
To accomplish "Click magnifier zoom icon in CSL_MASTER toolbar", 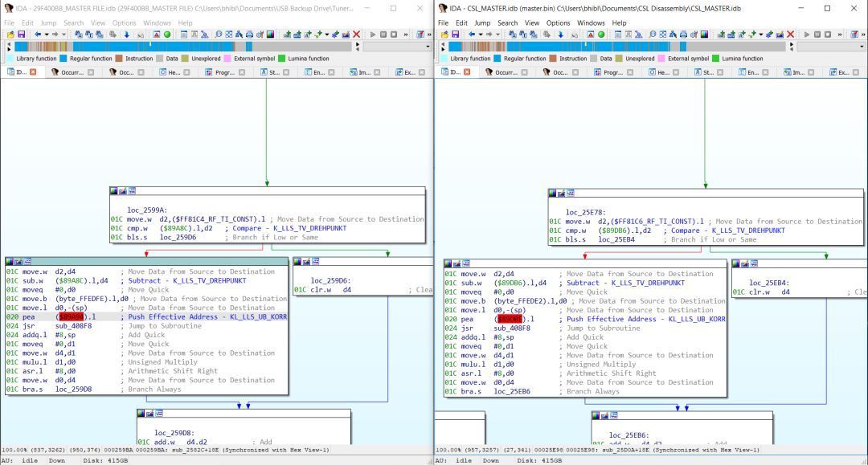I will pos(652,35).
